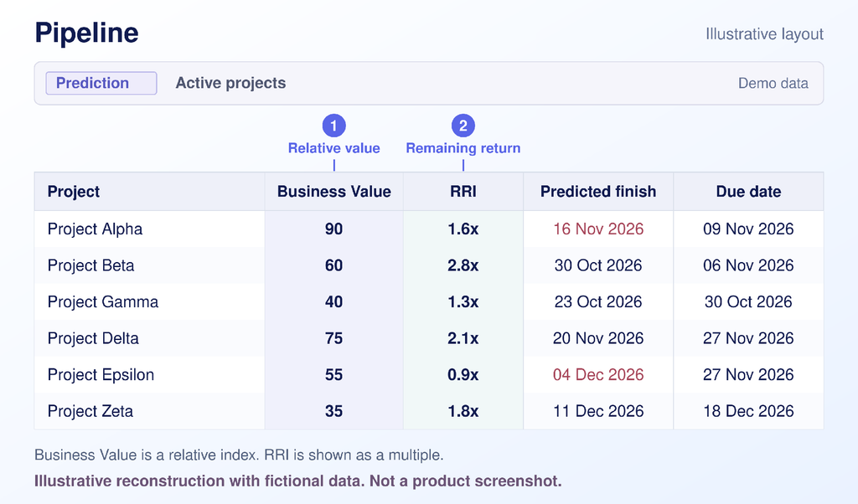Click the 18 Dec 2026 due date

click(x=748, y=411)
